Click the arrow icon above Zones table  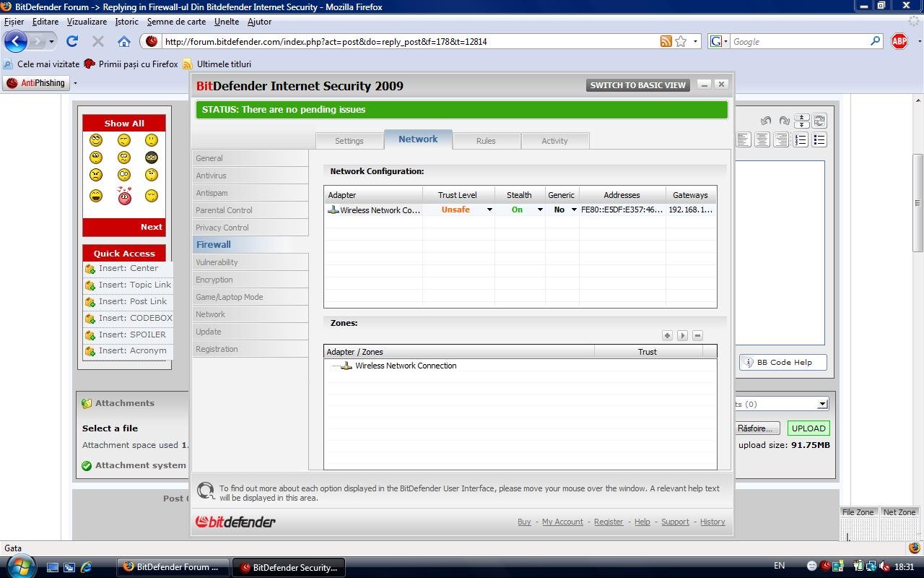tap(682, 335)
